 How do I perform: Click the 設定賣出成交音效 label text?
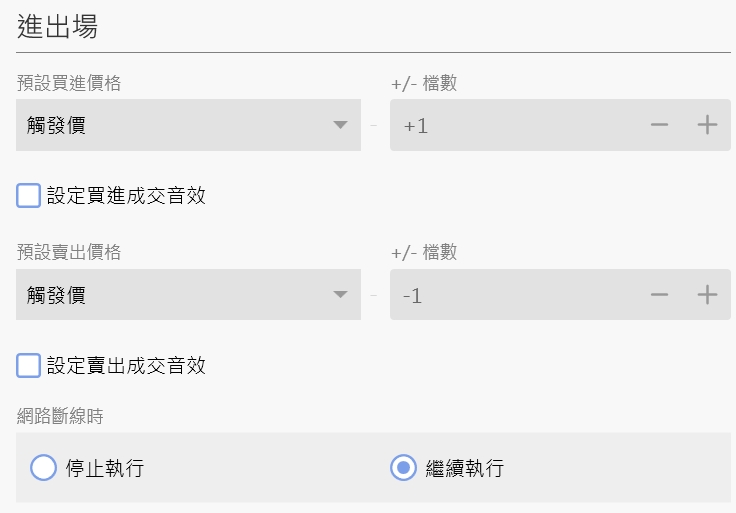(126, 365)
